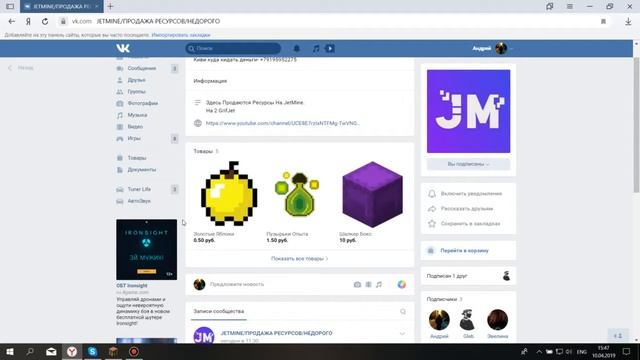This screenshot has height=360, width=640.
Task: Click the Yandex Я home button
Action: coord(28,21)
